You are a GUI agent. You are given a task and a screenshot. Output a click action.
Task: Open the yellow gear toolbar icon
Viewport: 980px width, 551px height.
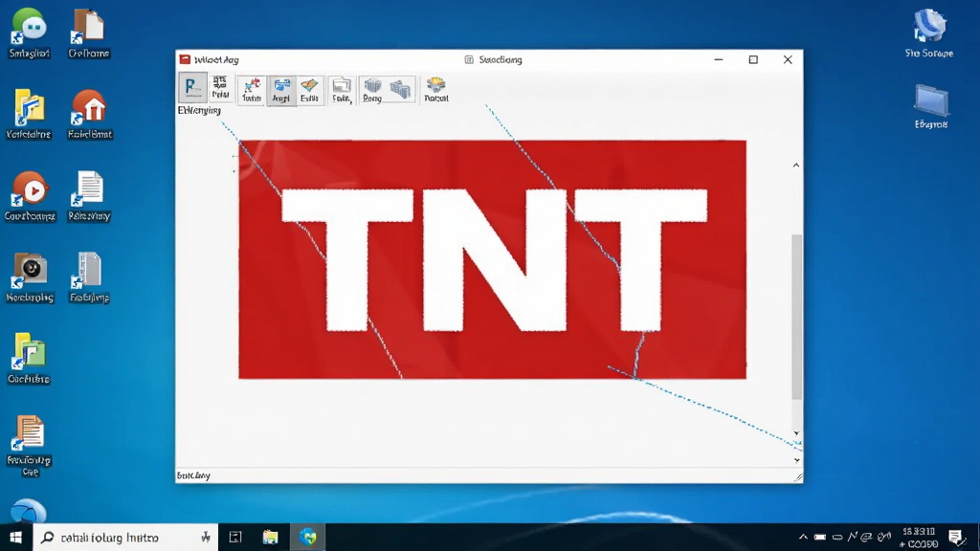(435, 89)
